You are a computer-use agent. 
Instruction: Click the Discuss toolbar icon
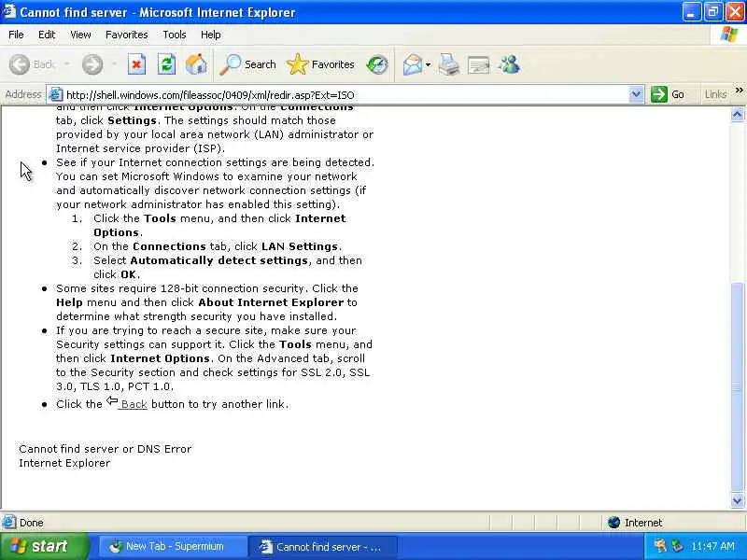(479, 64)
